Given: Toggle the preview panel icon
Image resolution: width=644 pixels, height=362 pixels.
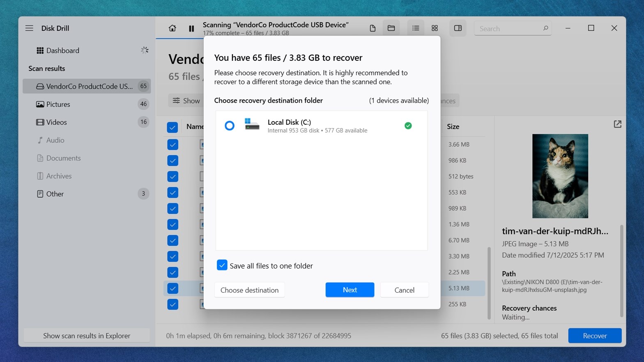Looking at the screenshot, I should [x=458, y=28].
